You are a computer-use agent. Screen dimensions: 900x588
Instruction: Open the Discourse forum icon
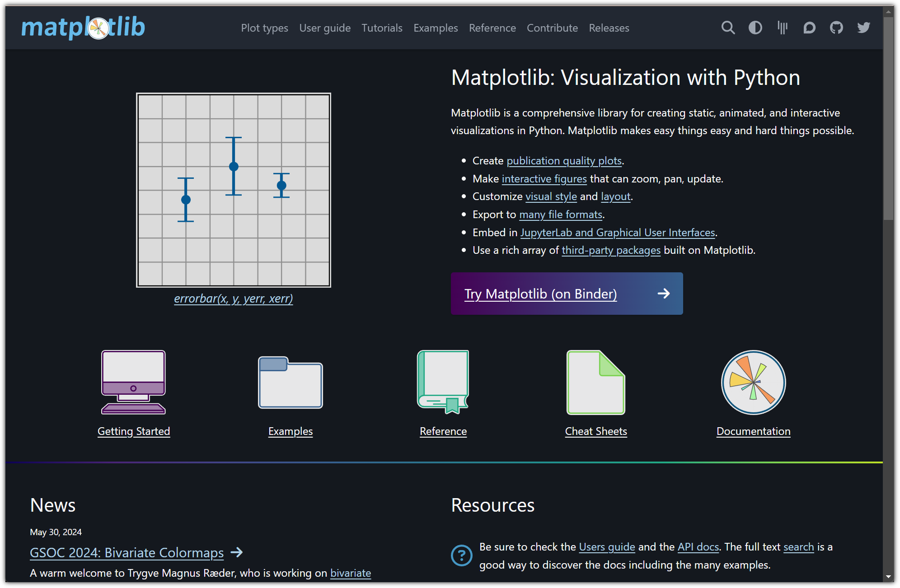pyautogui.click(x=809, y=28)
